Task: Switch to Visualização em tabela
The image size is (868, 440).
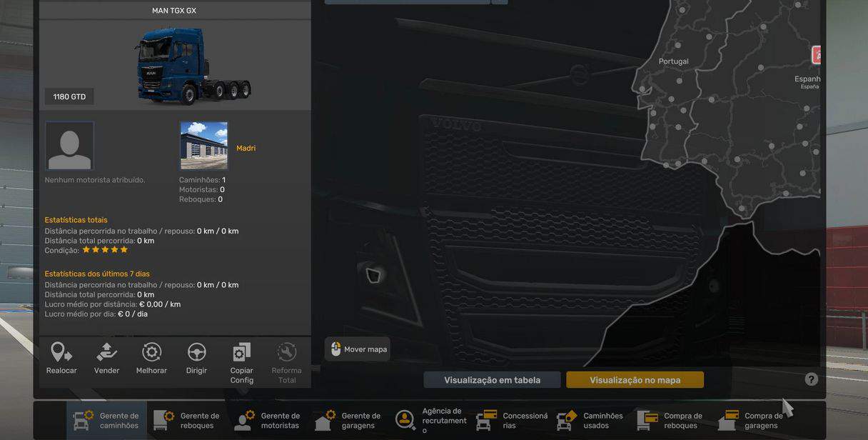Action: (x=492, y=380)
